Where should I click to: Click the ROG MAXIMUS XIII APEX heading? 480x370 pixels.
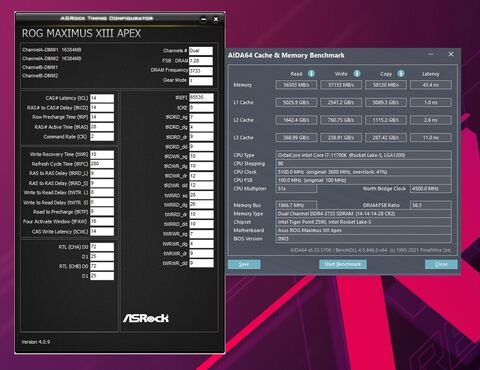(81, 33)
